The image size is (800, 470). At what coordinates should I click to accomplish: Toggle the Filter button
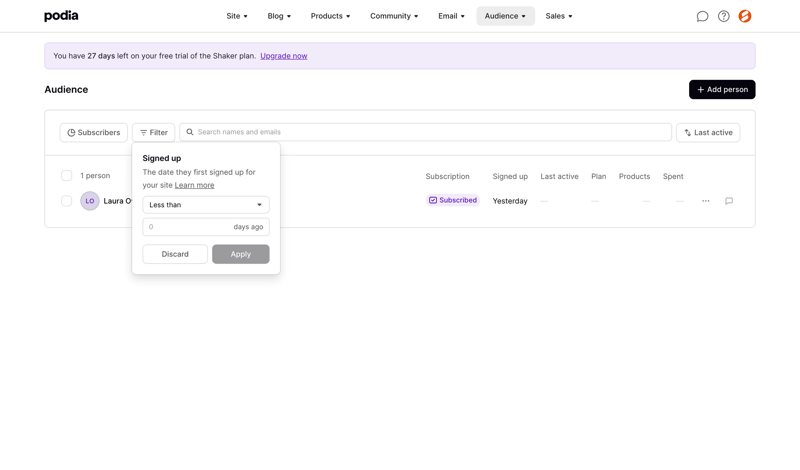(x=154, y=133)
